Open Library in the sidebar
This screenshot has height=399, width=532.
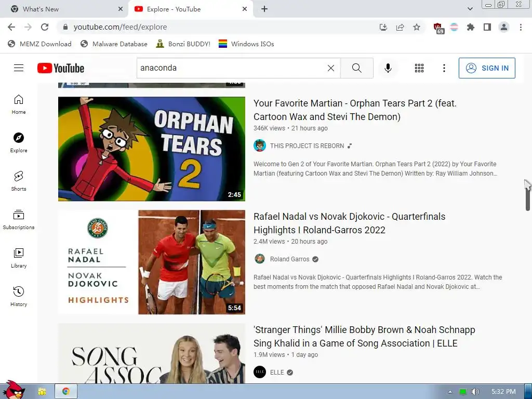coord(19,258)
